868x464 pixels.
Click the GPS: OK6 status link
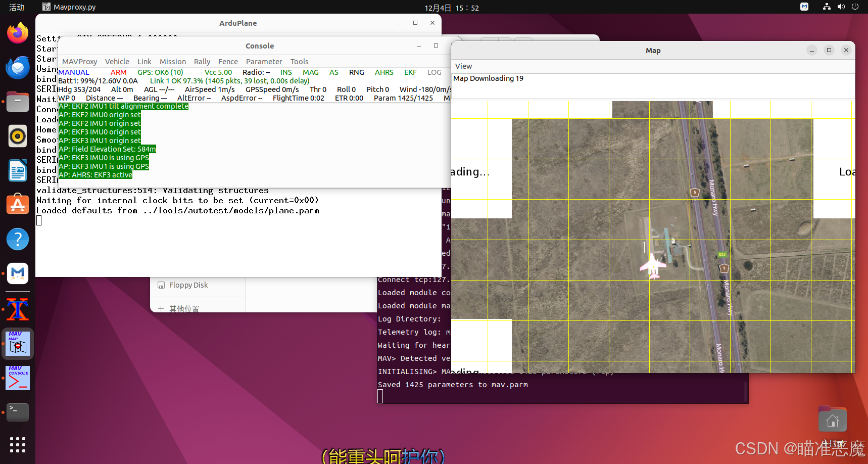click(160, 72)
